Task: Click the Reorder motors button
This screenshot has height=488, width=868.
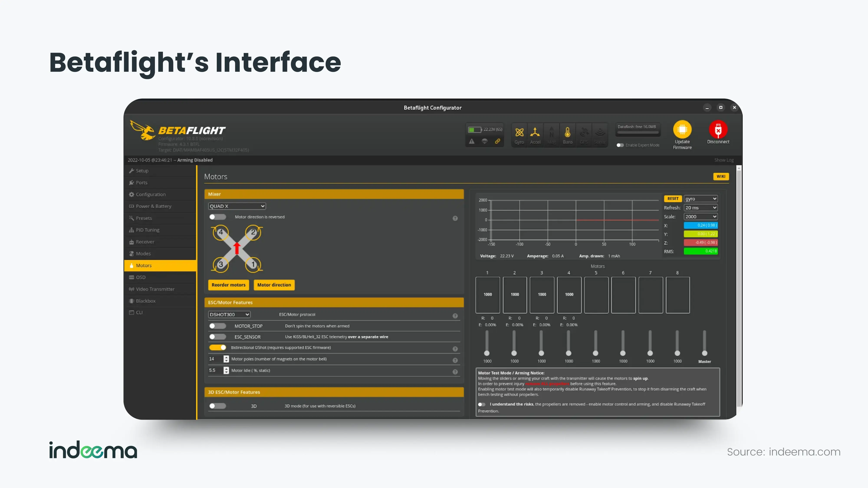Action: tap(229, 285)
